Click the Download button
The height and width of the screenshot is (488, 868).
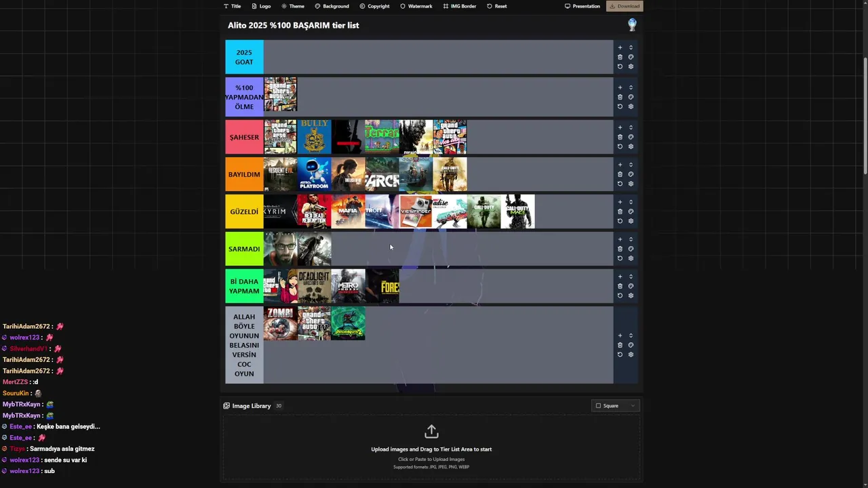point(624,6)
